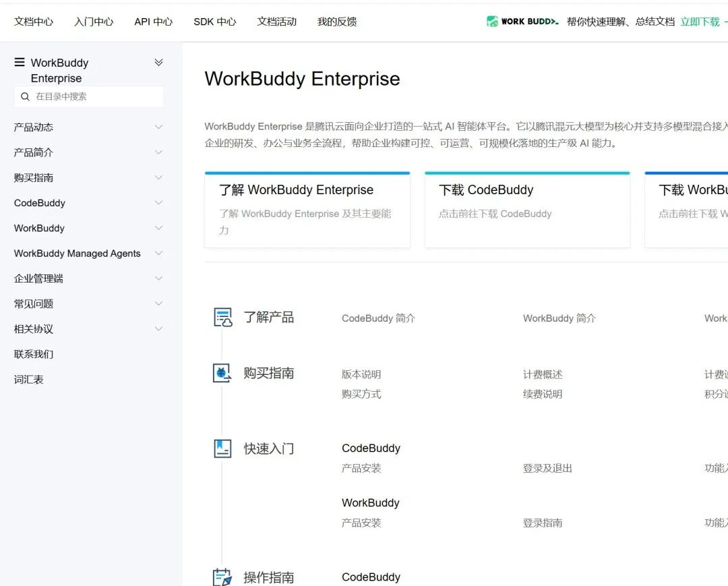Click the WorkBuddy Enterprise page title
Screen dimensions: 728x586
click(x=302, y=79)
